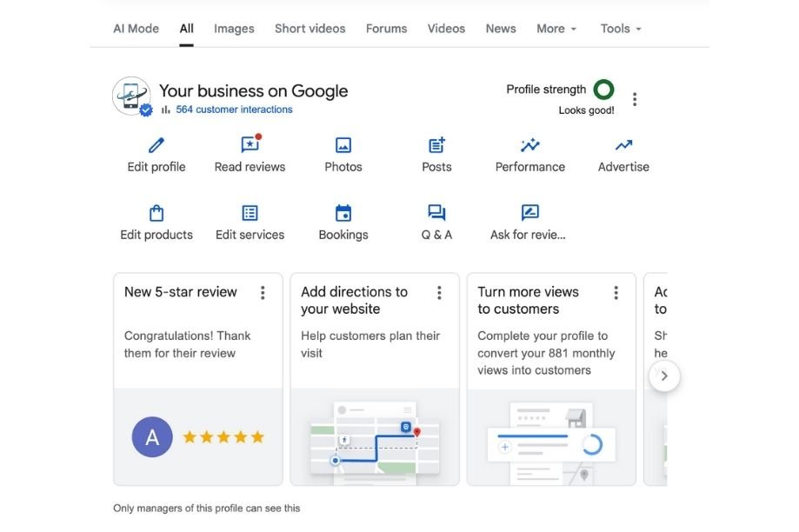Click 'Congratulations! Thank them' description text

[x=187, y=344]
